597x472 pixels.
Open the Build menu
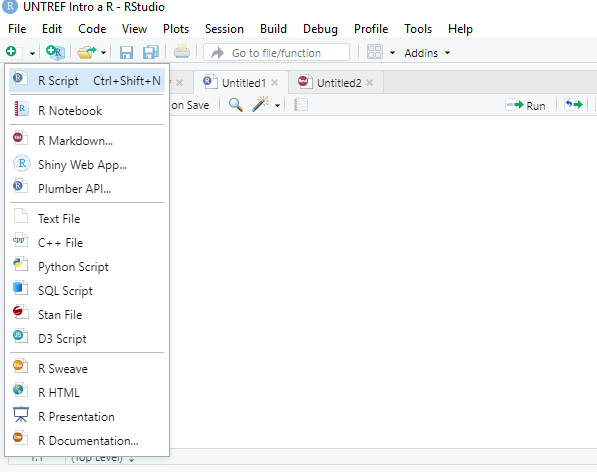pos(273,29)
